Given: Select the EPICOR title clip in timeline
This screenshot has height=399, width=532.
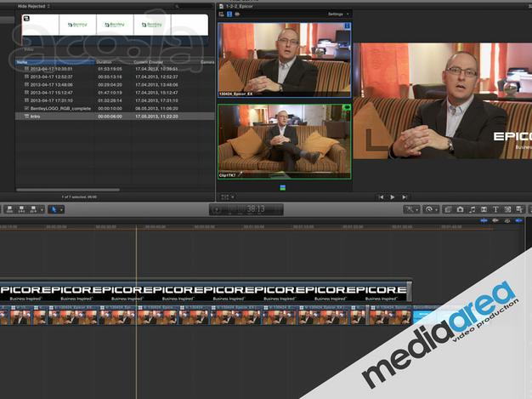Looking at the screenshot, I should pos(206,291).
